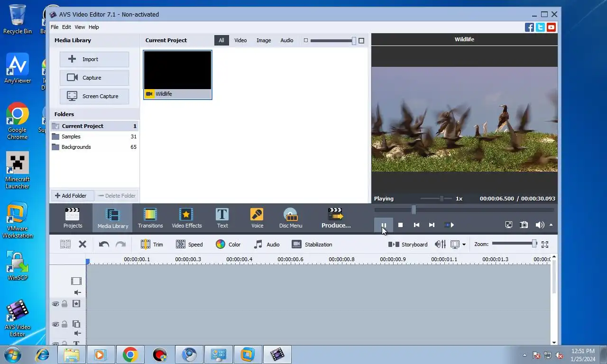Open the Video Effects section
607x364 pixels.
[x=186, y=218]
